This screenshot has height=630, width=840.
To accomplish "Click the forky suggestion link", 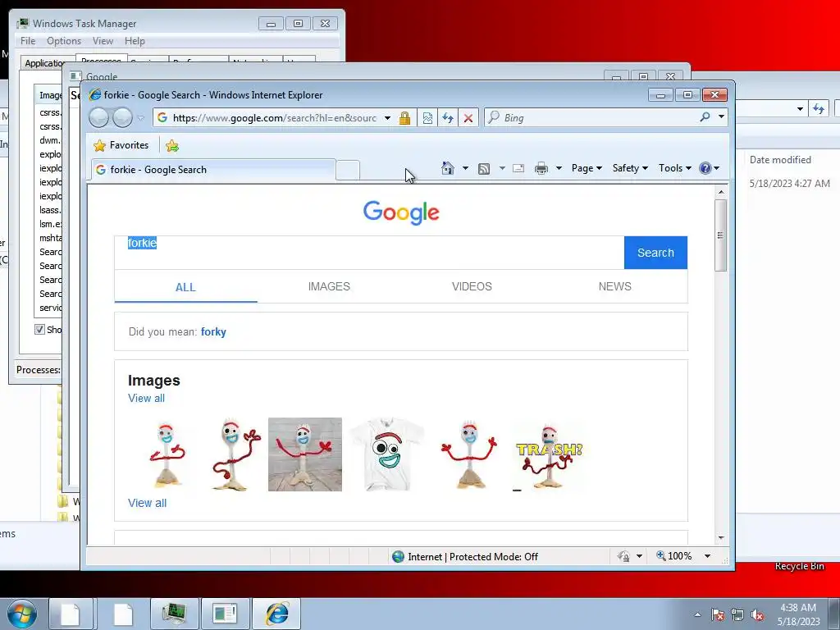I will pyautogui.click(x=213, y=332).
